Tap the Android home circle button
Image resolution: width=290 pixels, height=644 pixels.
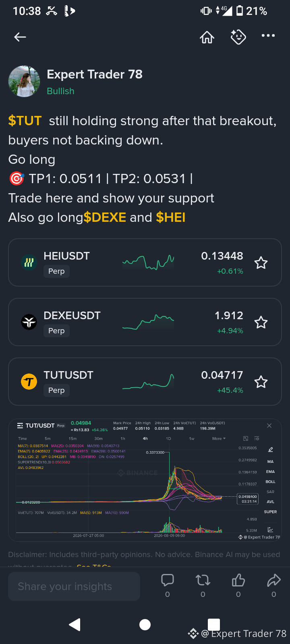[x=145, y=625]
